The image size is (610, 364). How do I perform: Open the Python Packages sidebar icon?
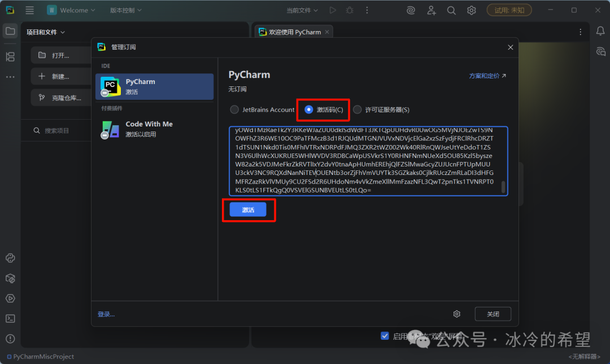10,278
